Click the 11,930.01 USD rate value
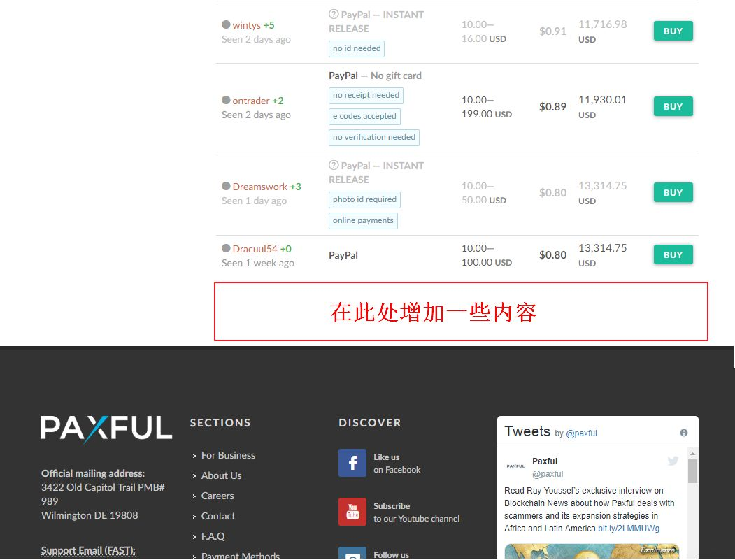This screenshot has width=735, height=560. 602,107
